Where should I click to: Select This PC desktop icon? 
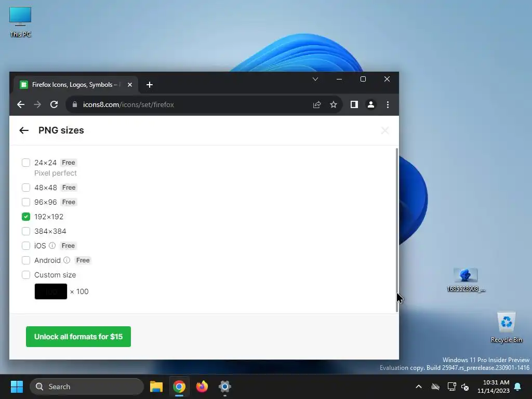(20, 22)
